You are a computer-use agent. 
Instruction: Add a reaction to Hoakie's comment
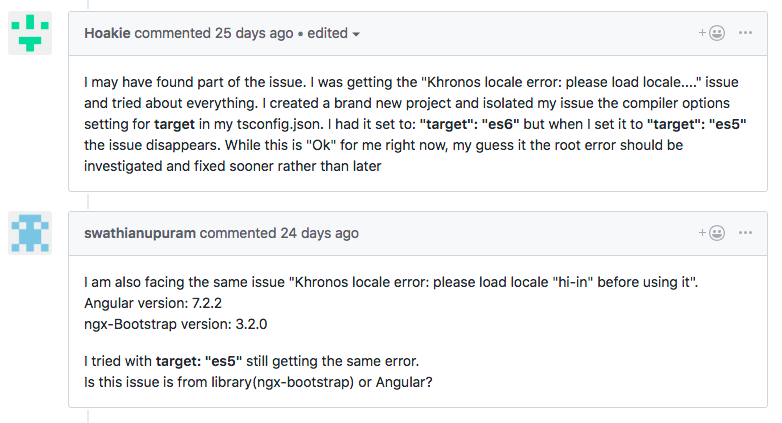711,33
